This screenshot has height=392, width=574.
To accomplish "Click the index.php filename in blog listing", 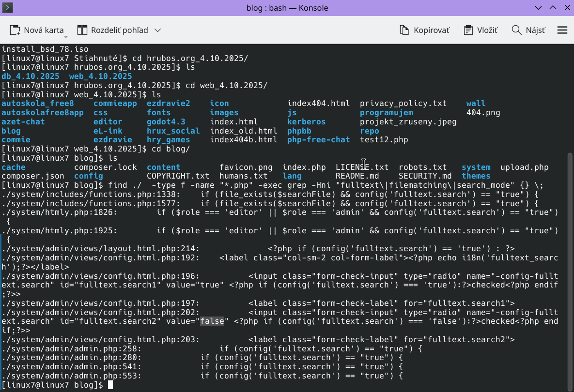I will (304, 167).
